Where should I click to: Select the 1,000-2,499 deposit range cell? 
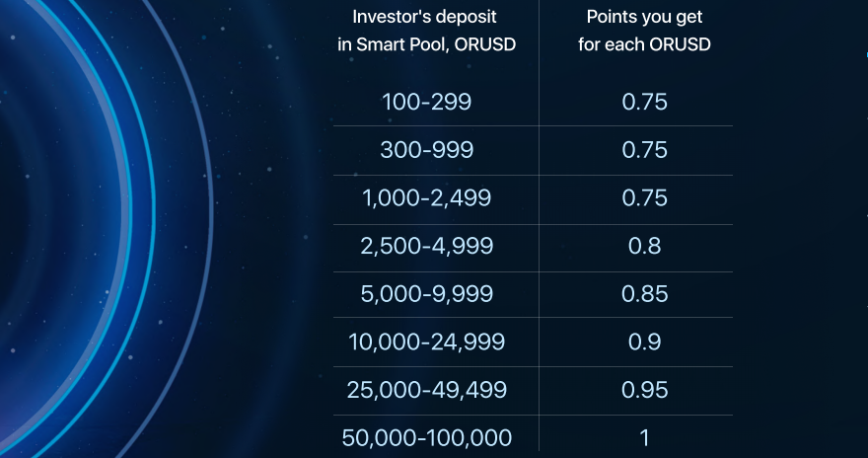[x=426, y=198]
